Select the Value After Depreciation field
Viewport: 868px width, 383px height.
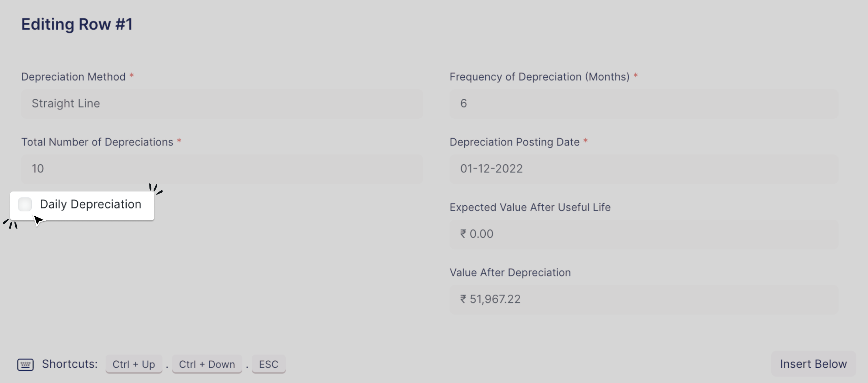tap(644, 300)
